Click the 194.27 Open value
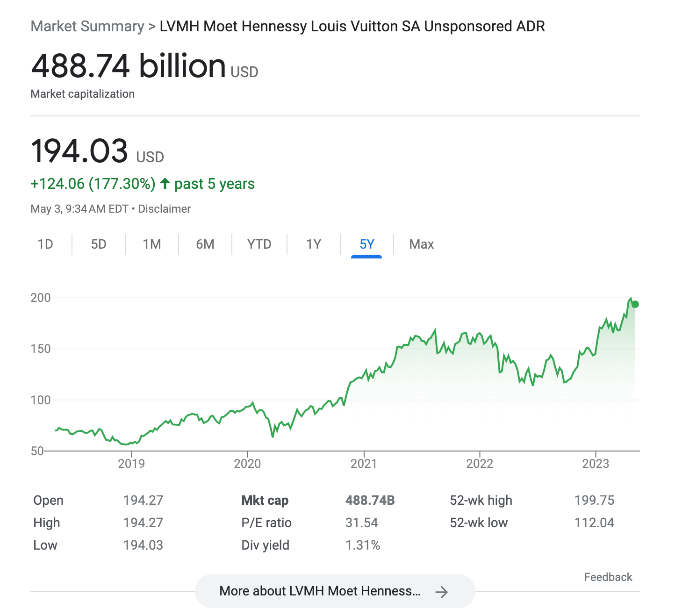 pos(143,501)
